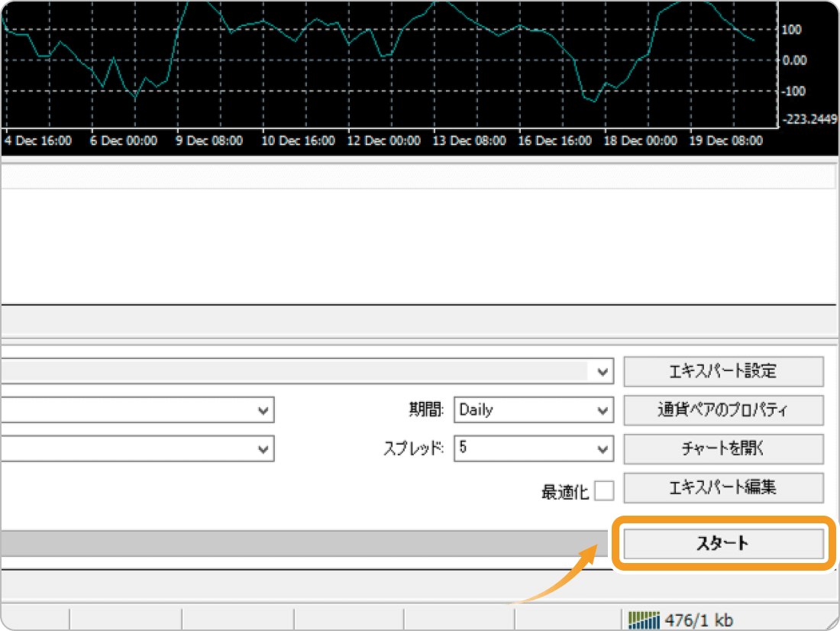This screenshot has height=631, width=840.
Task: Expand the left dropdown beside 期間
Action: [x=137, y=410]
